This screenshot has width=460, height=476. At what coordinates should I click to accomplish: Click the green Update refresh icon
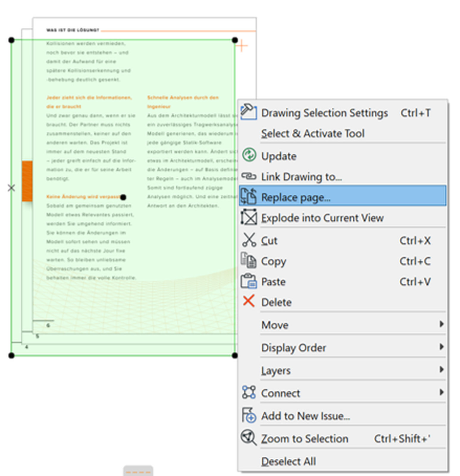point(249,155)
